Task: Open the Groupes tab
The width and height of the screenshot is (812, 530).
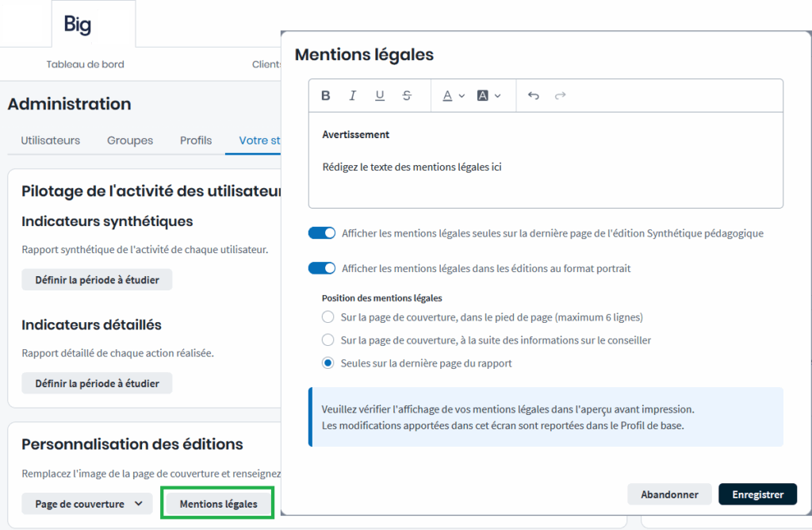Action: [x=130, y=140]
